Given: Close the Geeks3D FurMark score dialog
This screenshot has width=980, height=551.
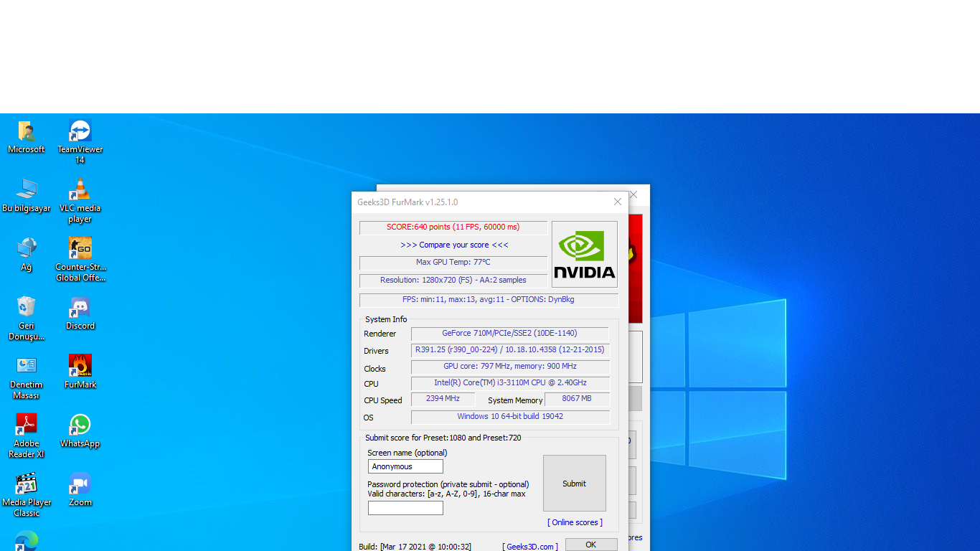Looking at the screenshot, I should click(x=618, y=202).
